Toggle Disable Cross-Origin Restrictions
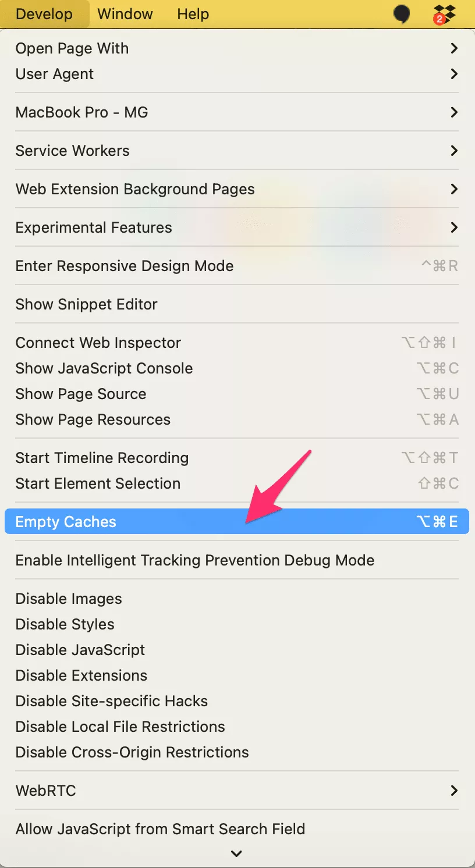Image resolution: width=475 pixels, height=868 pixels. pyautogui.click(x=132, y=752)
